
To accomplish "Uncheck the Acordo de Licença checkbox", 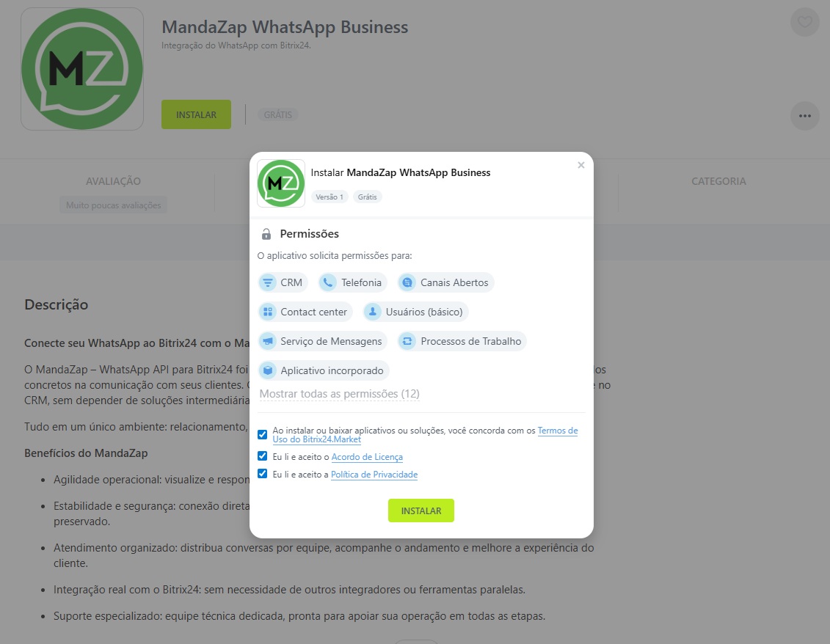I will (x=262, y=456).
